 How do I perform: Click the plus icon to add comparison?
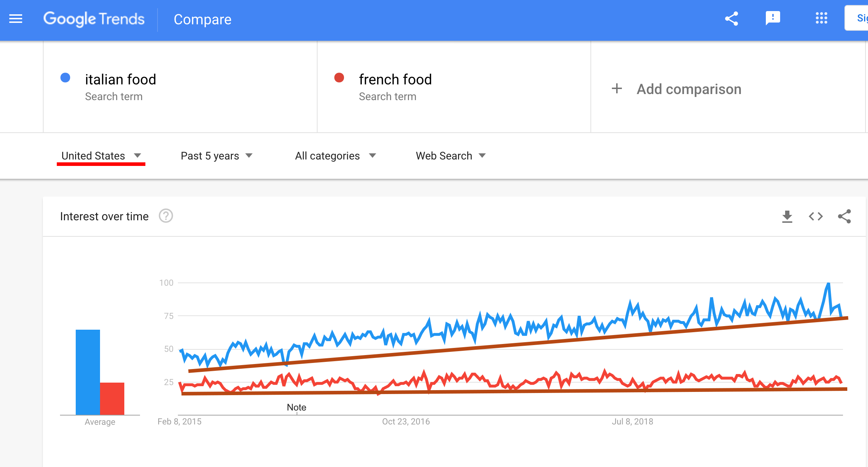click(617, 89)
